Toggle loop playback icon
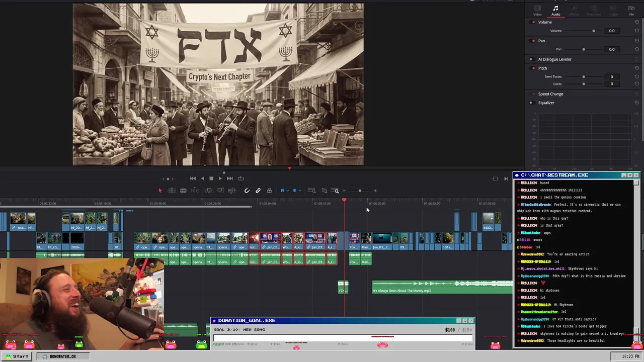 pyautogui.click(x=240, y=178)
